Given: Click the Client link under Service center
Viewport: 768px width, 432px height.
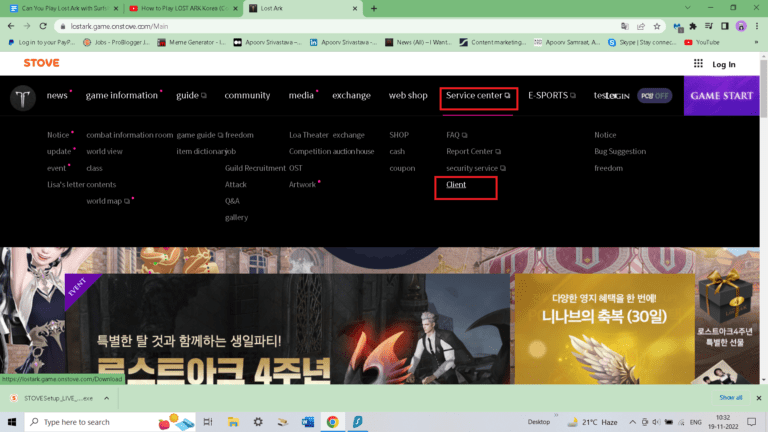Looking at the screenshot, I should point(456,185).
